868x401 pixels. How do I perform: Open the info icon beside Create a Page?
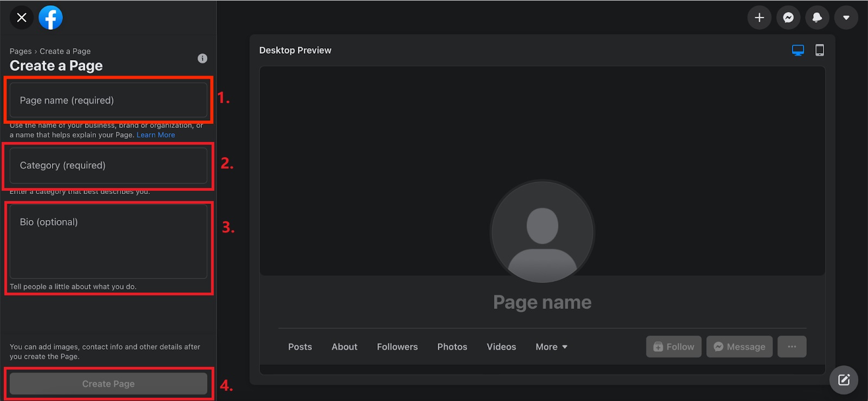(x=202, y=59)
